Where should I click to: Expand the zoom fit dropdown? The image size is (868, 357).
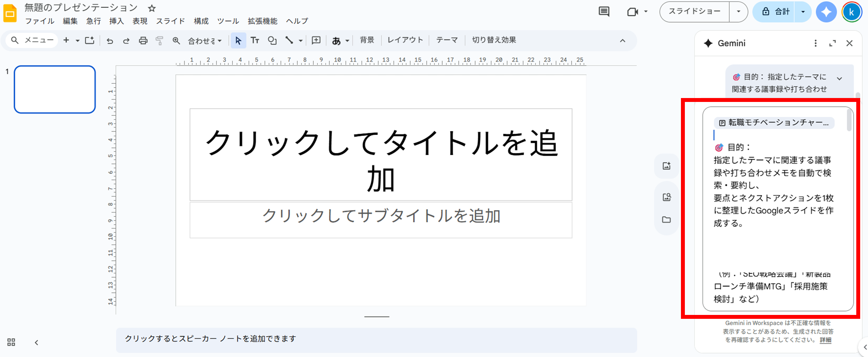[205, 41]
